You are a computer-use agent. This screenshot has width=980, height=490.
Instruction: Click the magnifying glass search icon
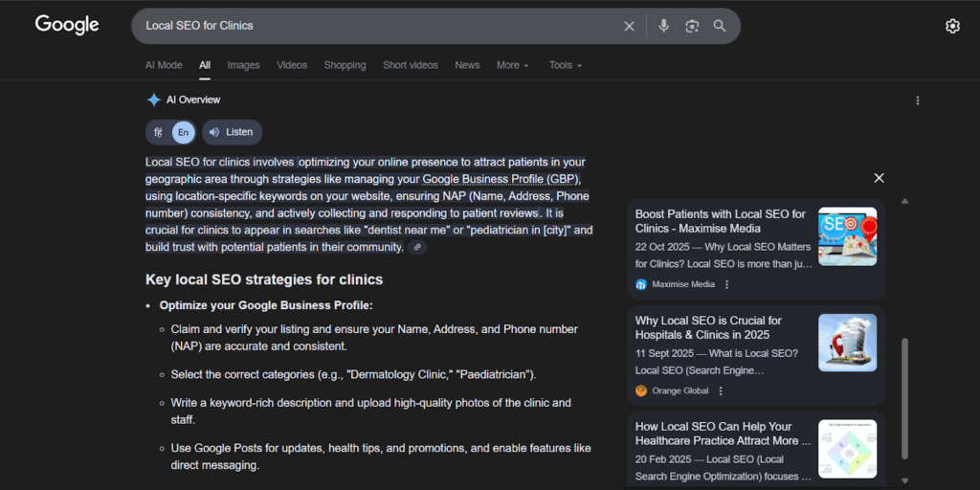click(x=720, y=26)
